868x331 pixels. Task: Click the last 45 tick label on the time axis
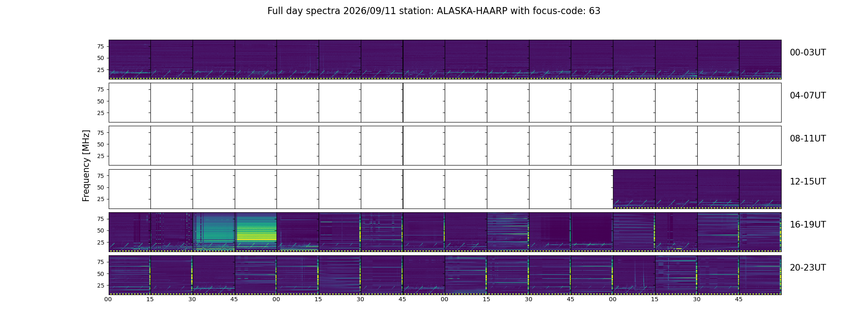pyautogui.click(x=739, y=299)
